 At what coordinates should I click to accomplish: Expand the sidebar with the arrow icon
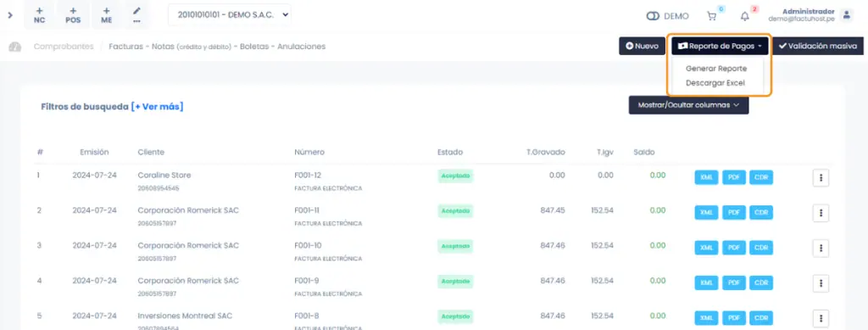click(10, 15)
